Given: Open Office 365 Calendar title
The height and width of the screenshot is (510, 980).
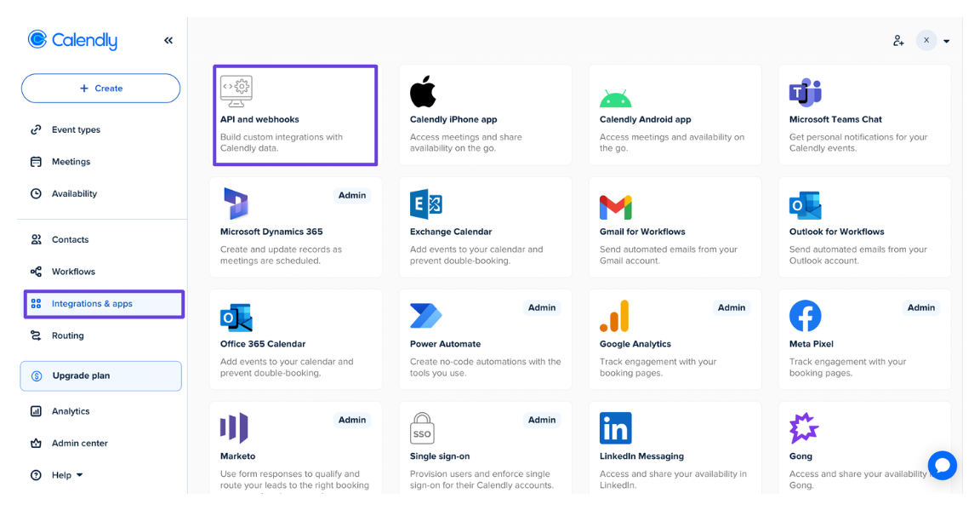Looking at the screenshot, I should (263, 344).
